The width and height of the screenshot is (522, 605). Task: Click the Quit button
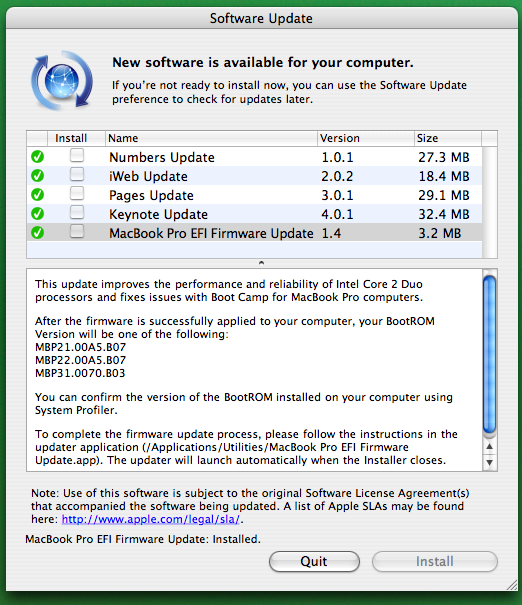coord(314,561)
